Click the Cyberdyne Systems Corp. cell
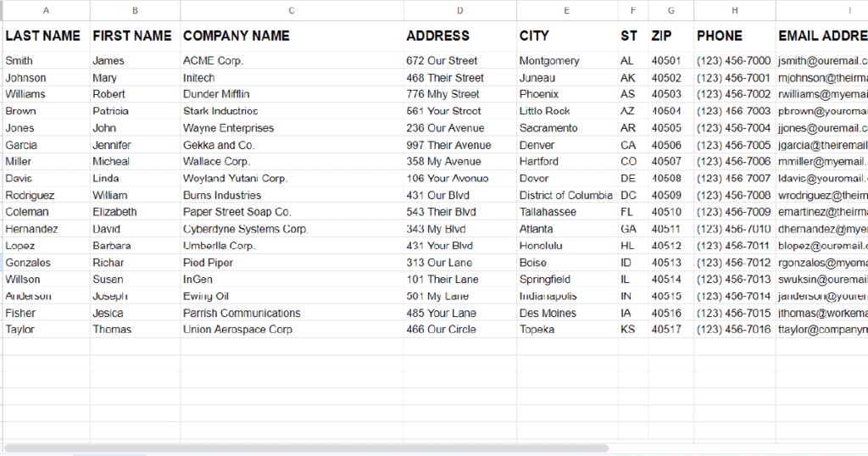Screen dimensions: 868x456 click(292, 229)
